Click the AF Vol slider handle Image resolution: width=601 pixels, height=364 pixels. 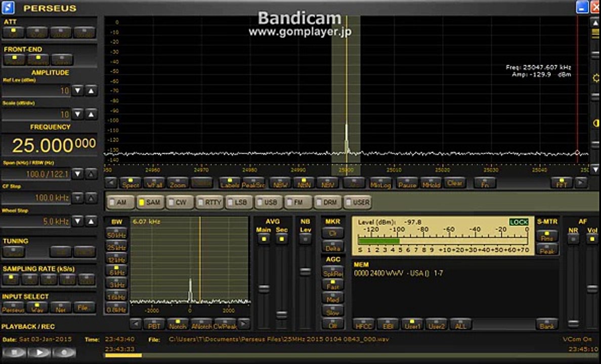(592, 288)
